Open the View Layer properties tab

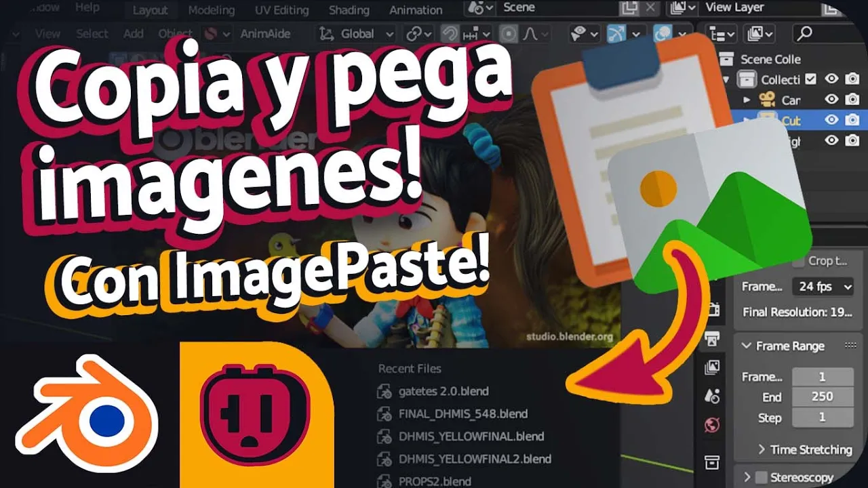pos(712,367)
